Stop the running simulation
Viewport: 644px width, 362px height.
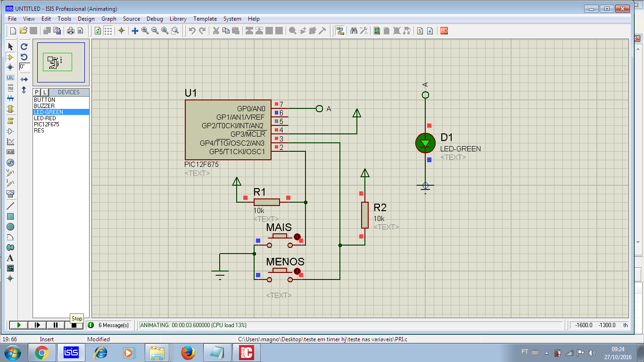point(74,325)
